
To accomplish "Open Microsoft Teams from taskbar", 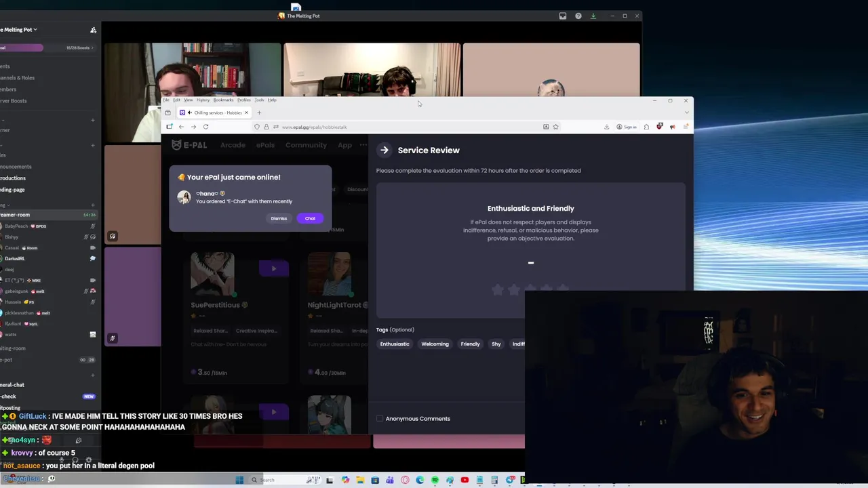I will tap(390, 480).
